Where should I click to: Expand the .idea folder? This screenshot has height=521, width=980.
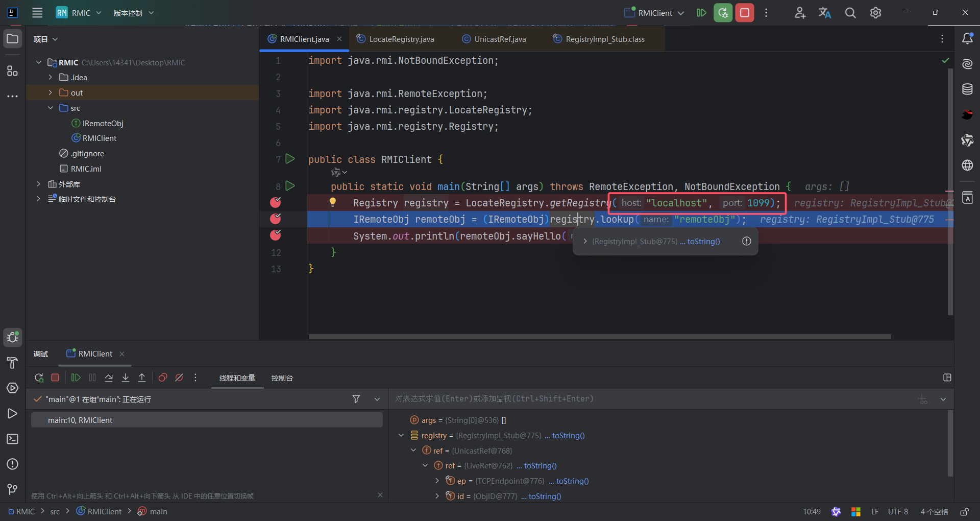coord(51,77)
